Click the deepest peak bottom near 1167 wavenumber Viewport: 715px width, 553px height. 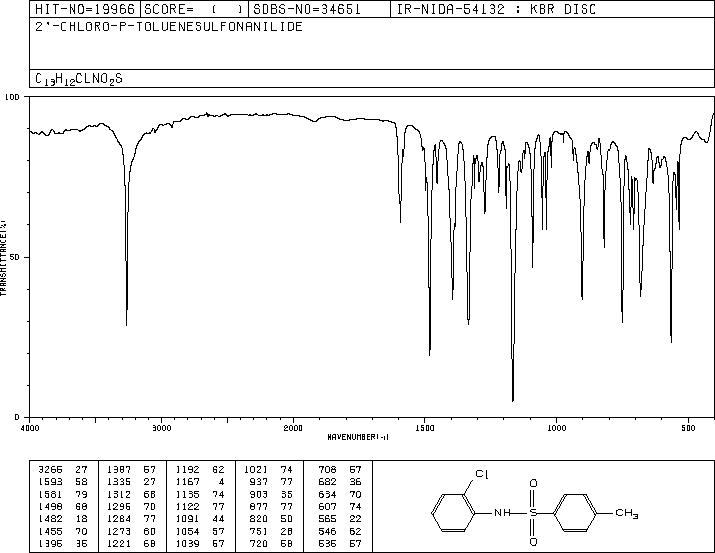[513, 400]
